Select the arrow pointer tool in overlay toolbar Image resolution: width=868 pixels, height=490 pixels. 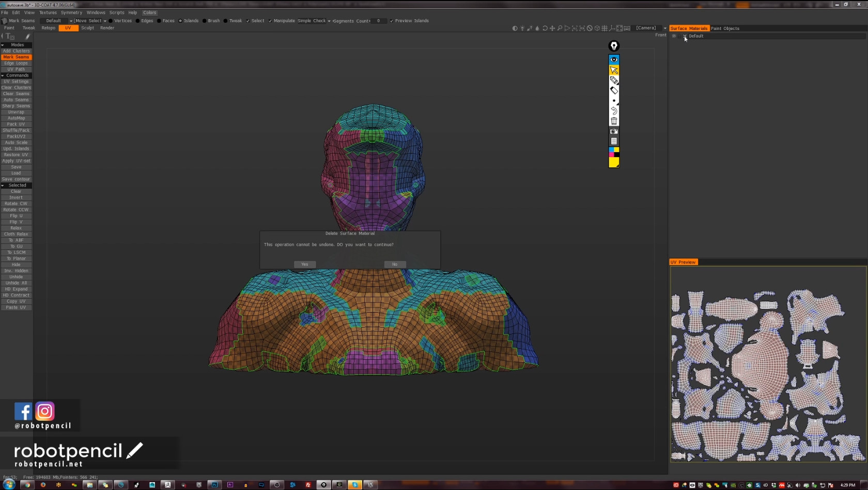click(614, 70)
